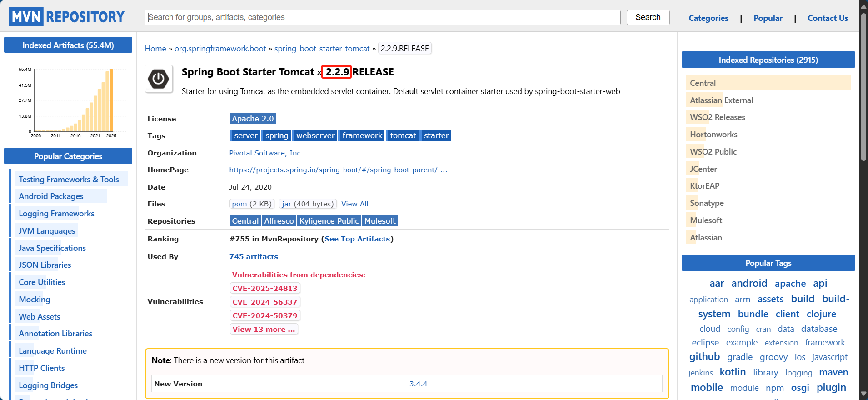
Task: Select the tomcat tag
Action: (x=403, y=135)
